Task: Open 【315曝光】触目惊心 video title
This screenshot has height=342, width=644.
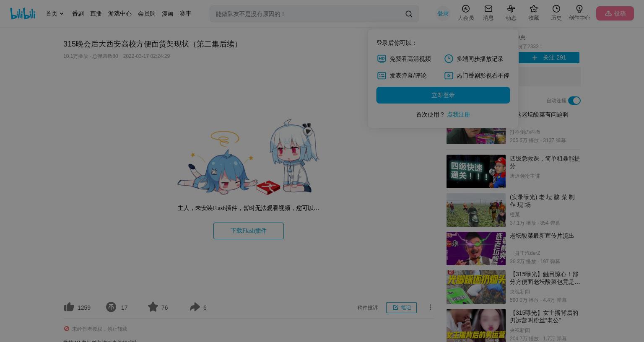Action: (x=545, y=278)
